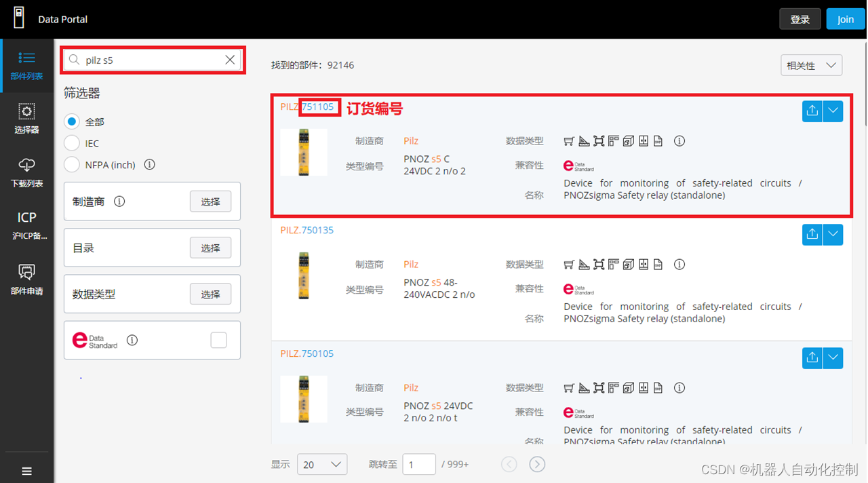Image resolution: width=868 pixels, height=483 pixels.
Task: Open the 相关性 sort dropdown
Action: coord(811,66)
